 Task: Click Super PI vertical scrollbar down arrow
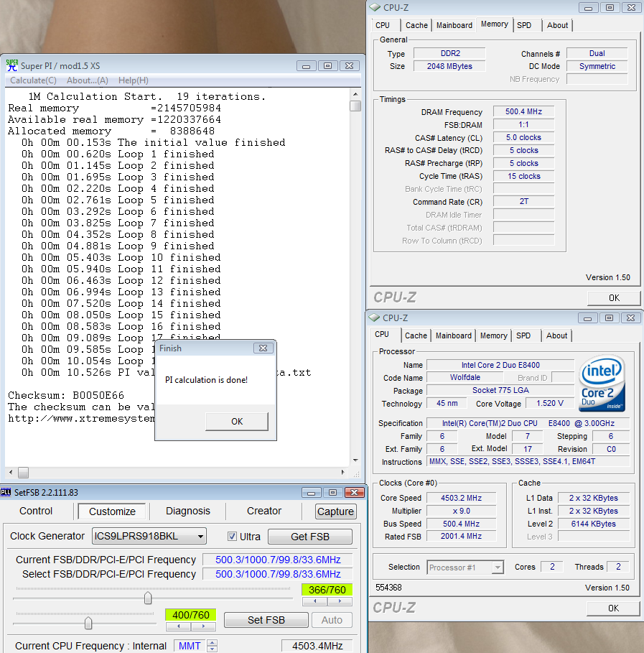coord(355,460)
